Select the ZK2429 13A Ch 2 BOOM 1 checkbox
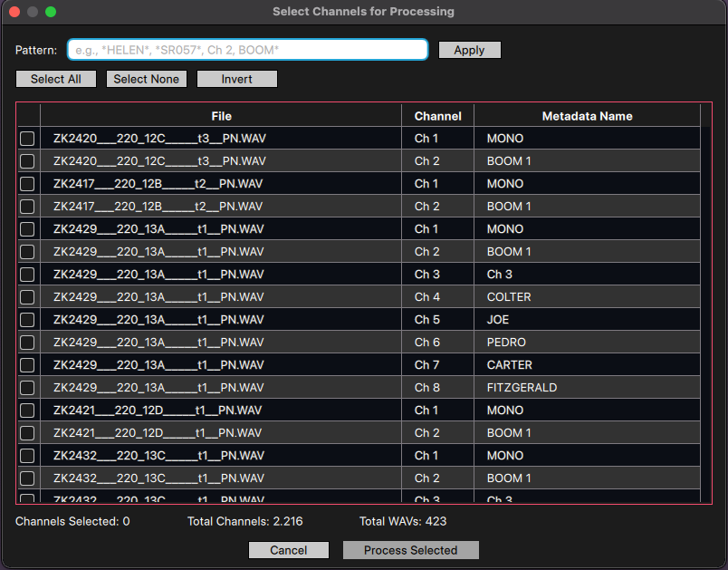 [27, 252]
